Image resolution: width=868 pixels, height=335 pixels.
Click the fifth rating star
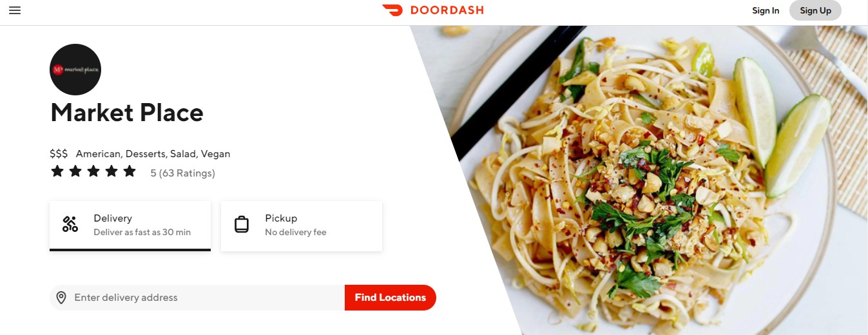coord(130,171)
